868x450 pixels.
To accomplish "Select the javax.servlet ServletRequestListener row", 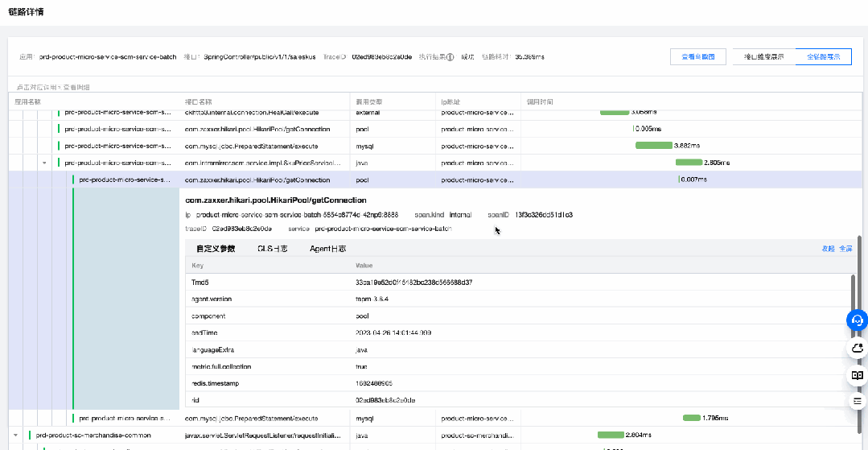I will [436, 435].
